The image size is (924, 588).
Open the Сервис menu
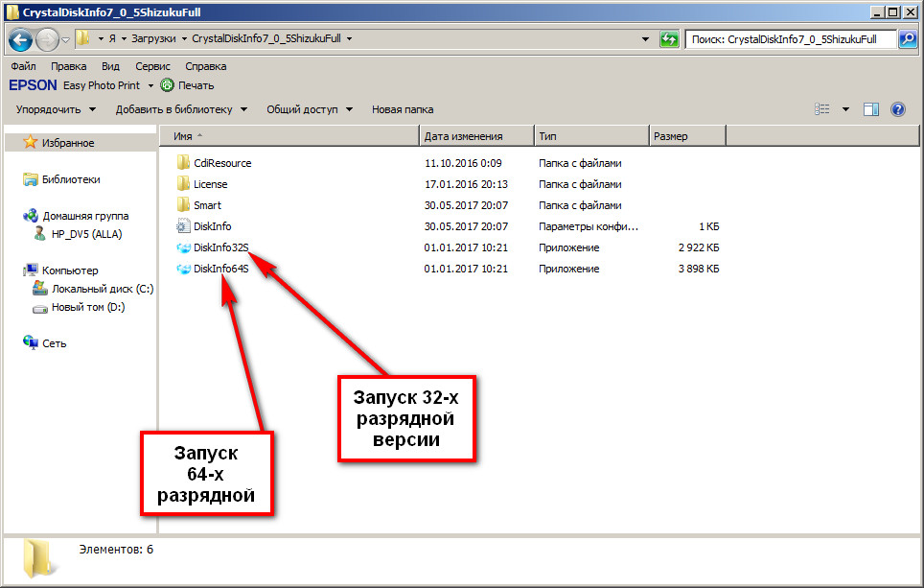click(x=152, y=66)
